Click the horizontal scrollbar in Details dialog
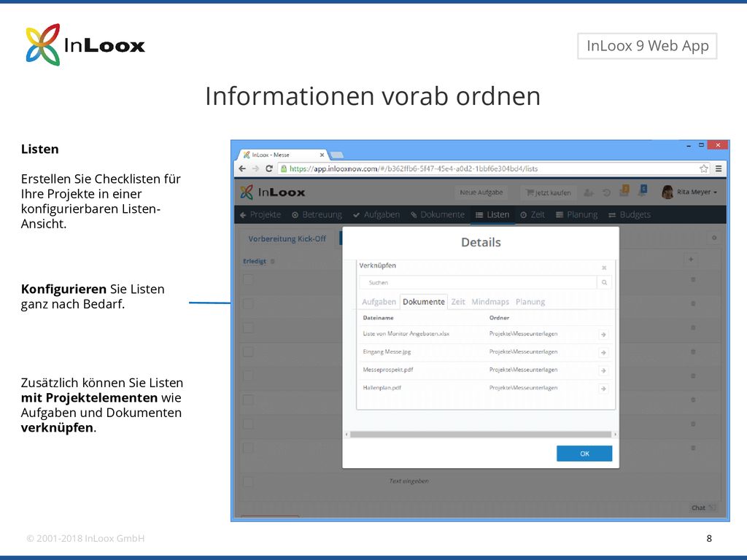The height and width of the screenshot is (560, 747). point(481,435)
